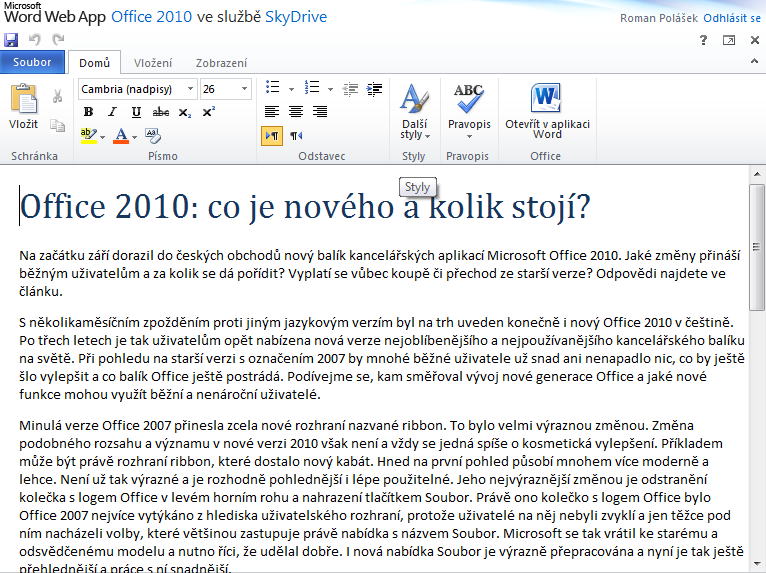766x573 pixels.
Task: Go to SkyDrive link
Action: tap(296, 17)
